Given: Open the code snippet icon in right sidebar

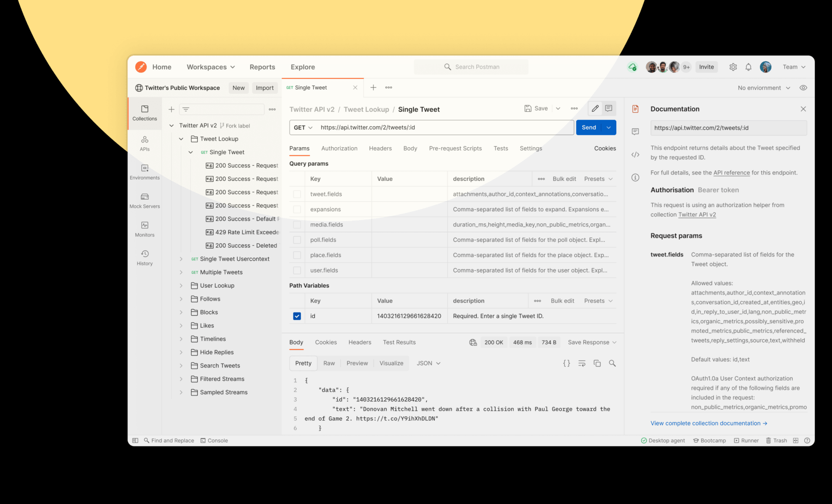Looking at the screenshot, I should (x=635, y=155).
